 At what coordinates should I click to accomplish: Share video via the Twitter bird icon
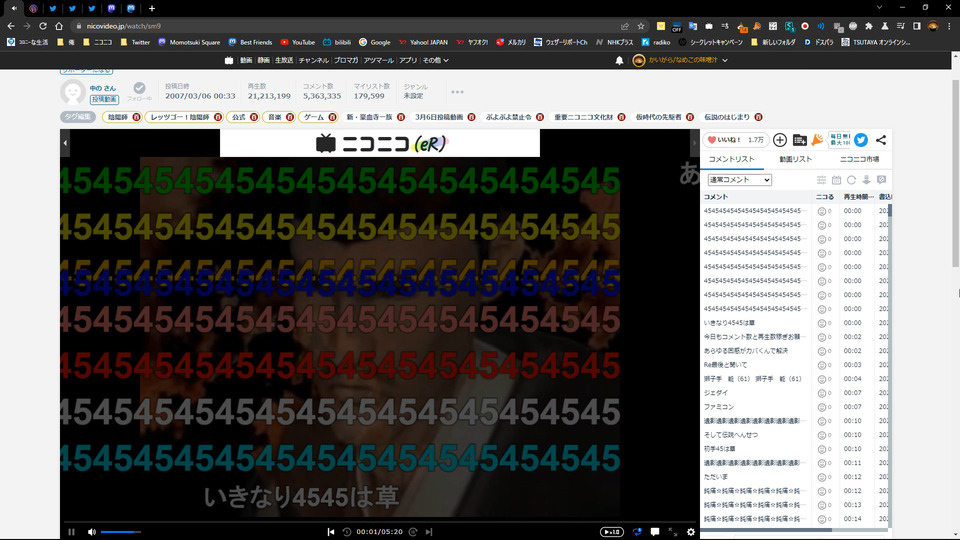click(861, 140)
